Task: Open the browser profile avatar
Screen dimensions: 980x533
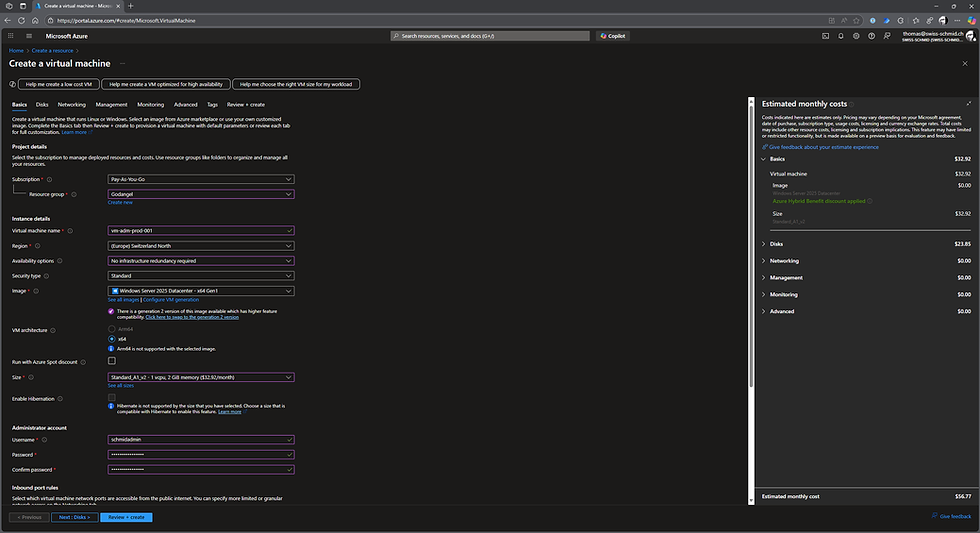Action: point(943,21)
